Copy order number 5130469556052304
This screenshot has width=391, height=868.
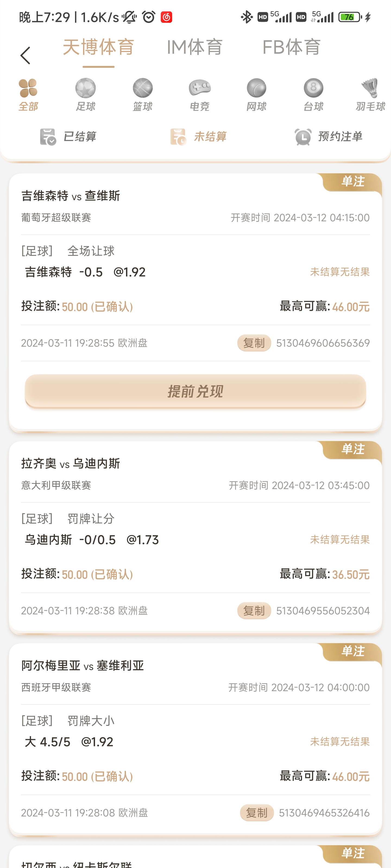[x=254, y=611]
